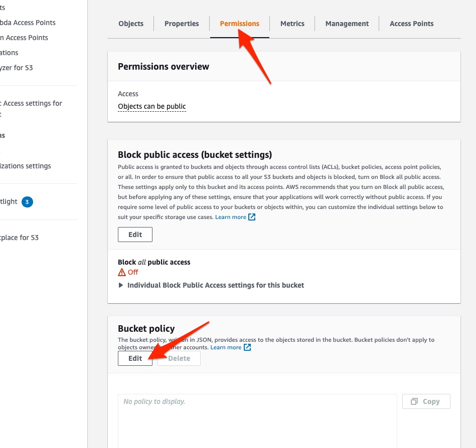Open the Properties tab
This screenshot has width=476, height=448.
pos(182,24)
